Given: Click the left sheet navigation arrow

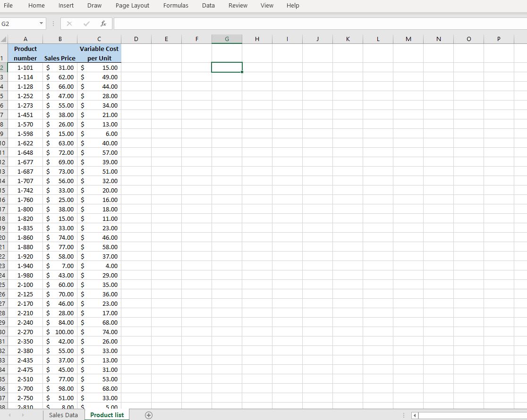Looking at the screenshot, I should [10, 415].
